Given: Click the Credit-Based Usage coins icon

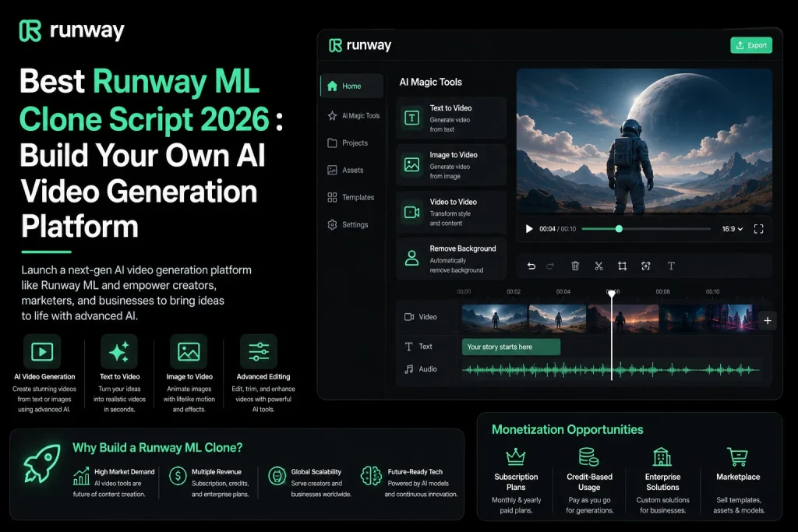Looking at the screenshot, I should [589, 456].
